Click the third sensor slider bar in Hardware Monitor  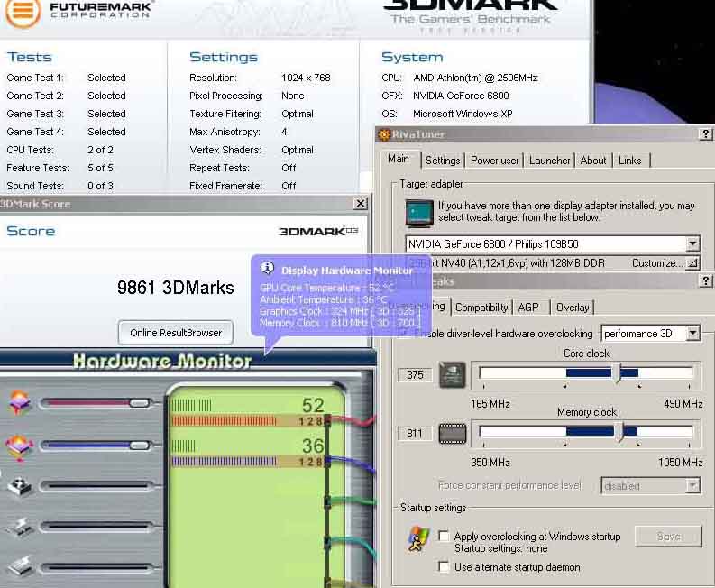pyautogui.click(x=96, y=486)
